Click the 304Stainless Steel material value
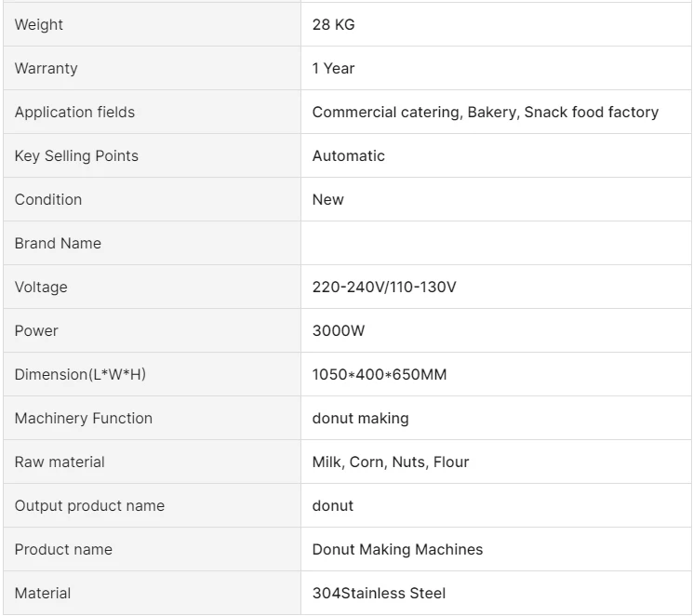This screenshot has width=693, height=616. click(x=379, y=594)
